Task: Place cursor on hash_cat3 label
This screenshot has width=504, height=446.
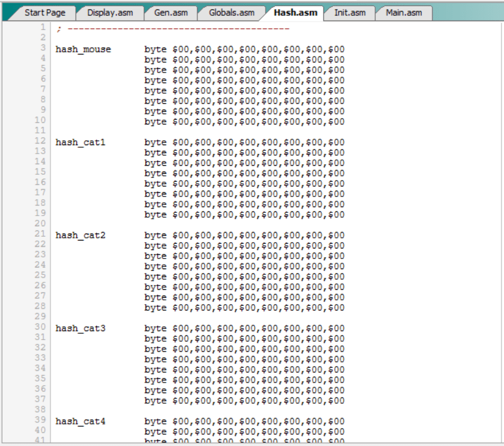Action: click(80, 328)
